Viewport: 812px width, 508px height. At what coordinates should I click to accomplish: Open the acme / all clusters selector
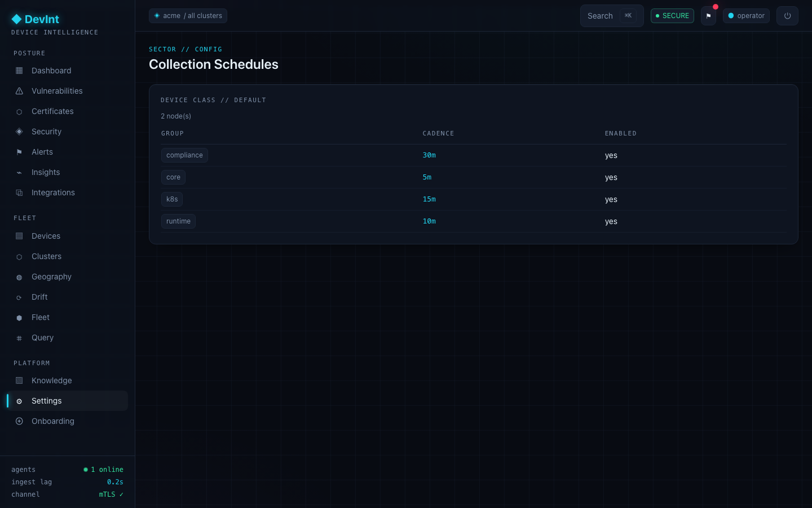[x=188, y=16]
